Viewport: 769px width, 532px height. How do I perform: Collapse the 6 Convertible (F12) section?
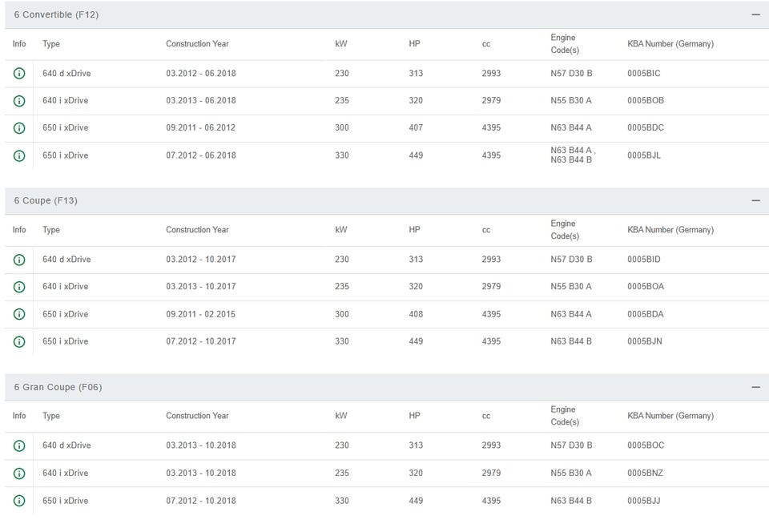[755, 14]
